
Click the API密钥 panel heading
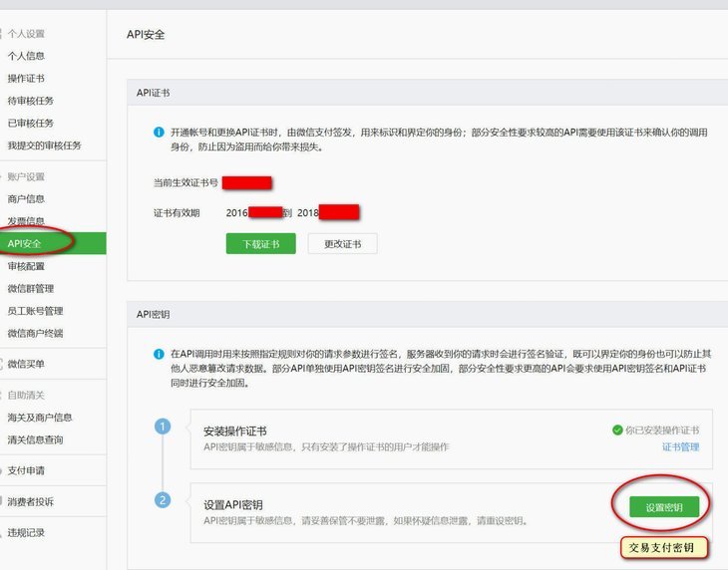(x=154, y=315)
